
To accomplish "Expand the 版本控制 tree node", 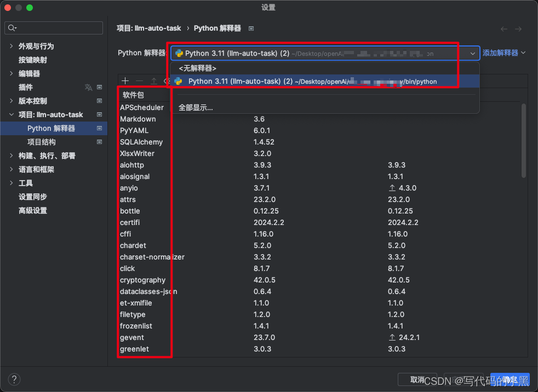I will coord(12,101).
